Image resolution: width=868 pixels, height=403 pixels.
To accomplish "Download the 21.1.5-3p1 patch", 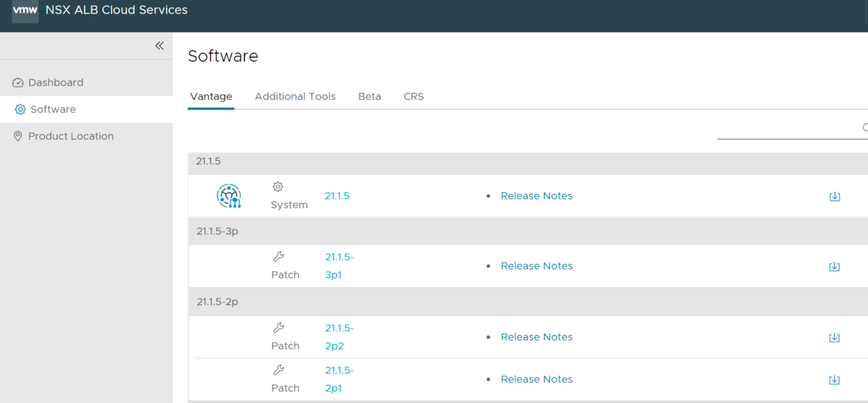I will (x=835, y=266).
